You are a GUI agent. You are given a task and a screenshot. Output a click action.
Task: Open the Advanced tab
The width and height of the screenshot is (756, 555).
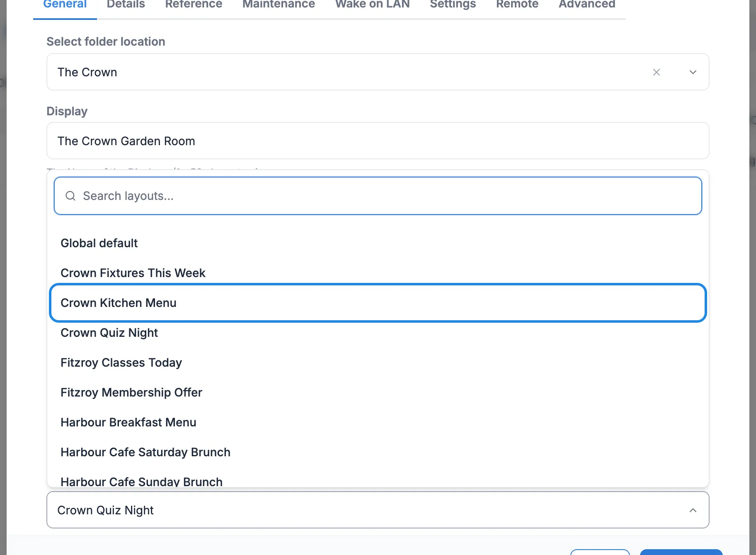(x=587, y=5)
